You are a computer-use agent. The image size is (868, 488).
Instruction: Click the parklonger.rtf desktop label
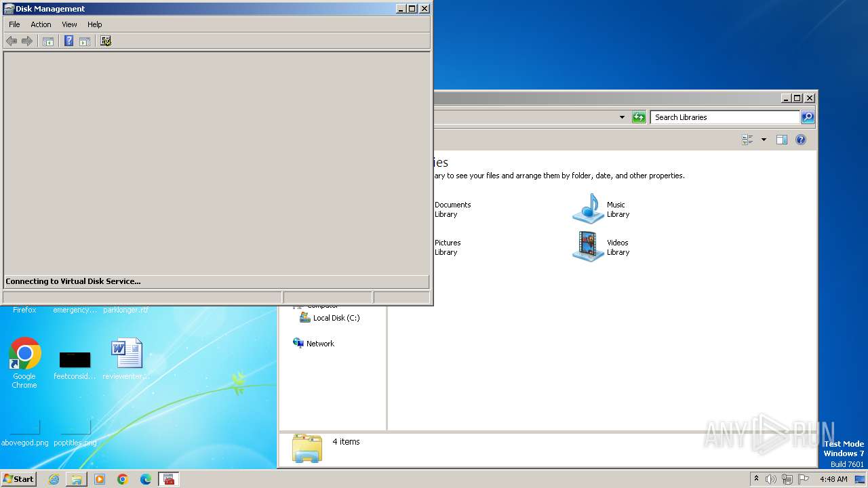(125, 310)
